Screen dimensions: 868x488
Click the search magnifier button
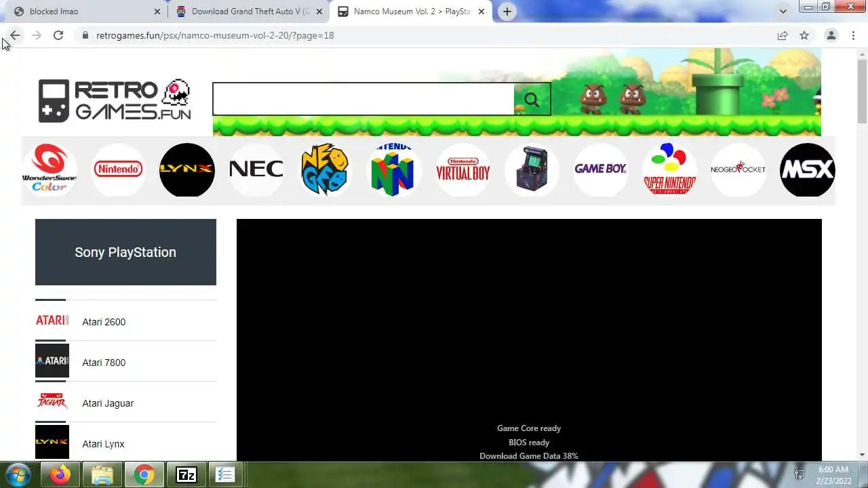[x=532, y=100]
